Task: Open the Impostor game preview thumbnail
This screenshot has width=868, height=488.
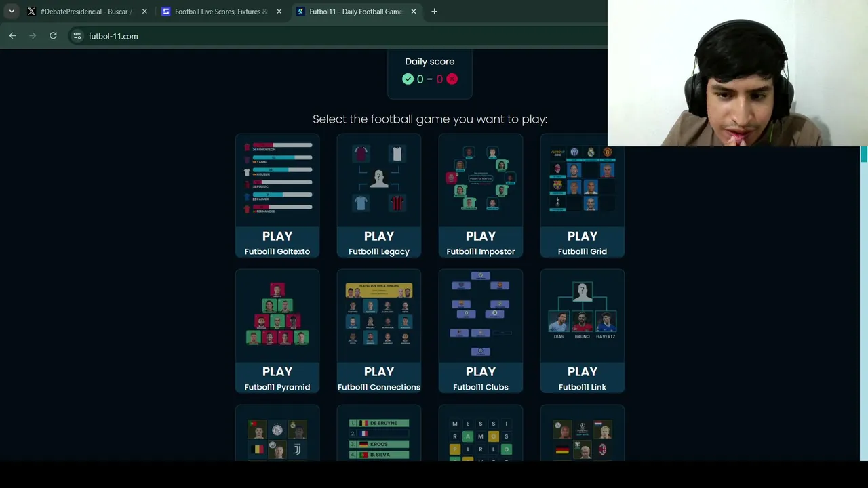Action: [x=481, y=180]
